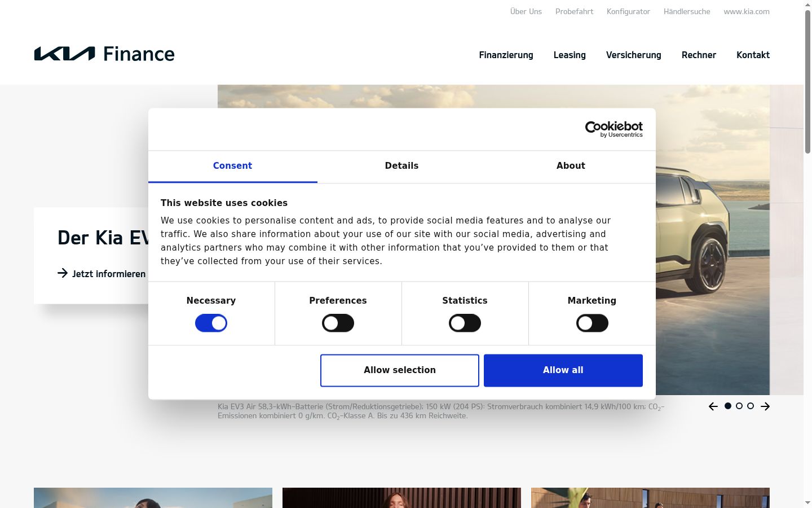
Task: Click the Kia EV3 Air consumption disclaimer text
Action: click(x=441, y=411)
